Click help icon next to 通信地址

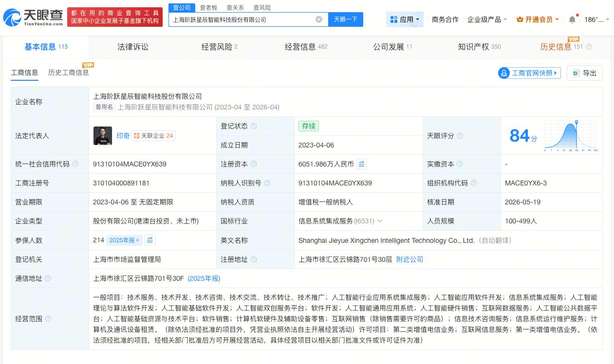pyautogui.click(x=48, y=278)
